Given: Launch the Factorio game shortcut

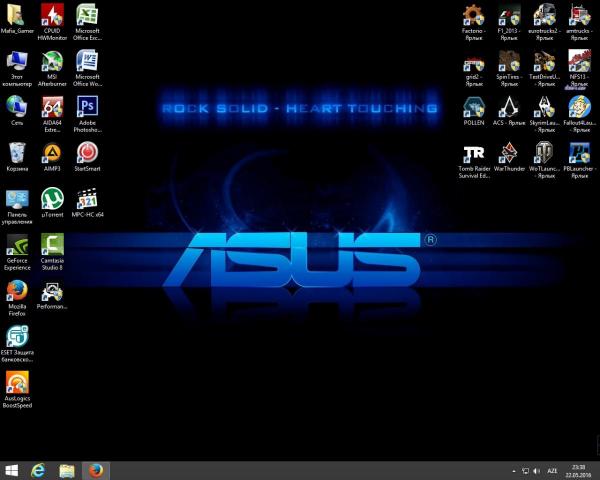Looking at the screenshot, I should (474, 15).
